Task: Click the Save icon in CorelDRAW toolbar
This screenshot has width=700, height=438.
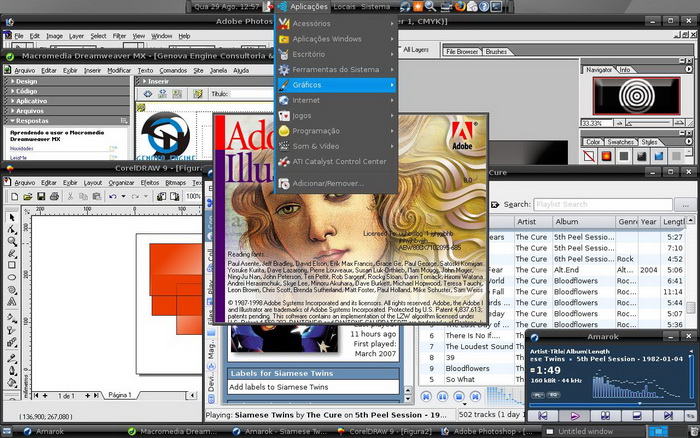Action: click(43, 196)
